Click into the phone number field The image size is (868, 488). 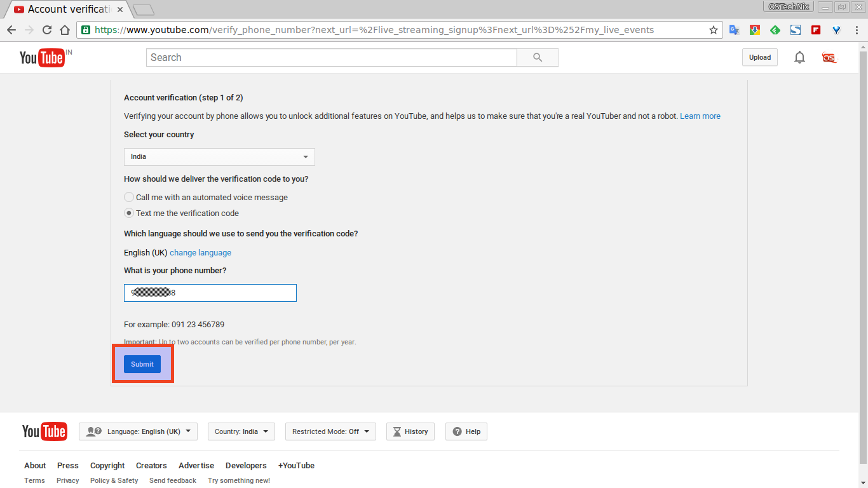(x=210, y=293)
